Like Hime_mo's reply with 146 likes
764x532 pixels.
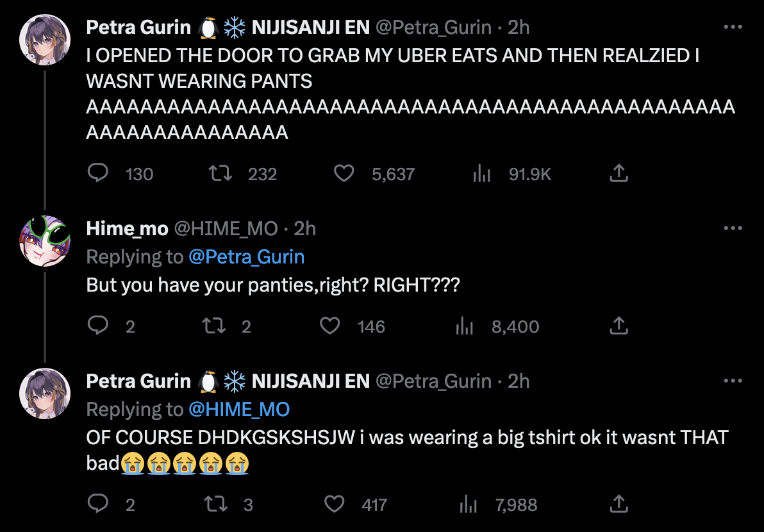[x=330, y=326]
